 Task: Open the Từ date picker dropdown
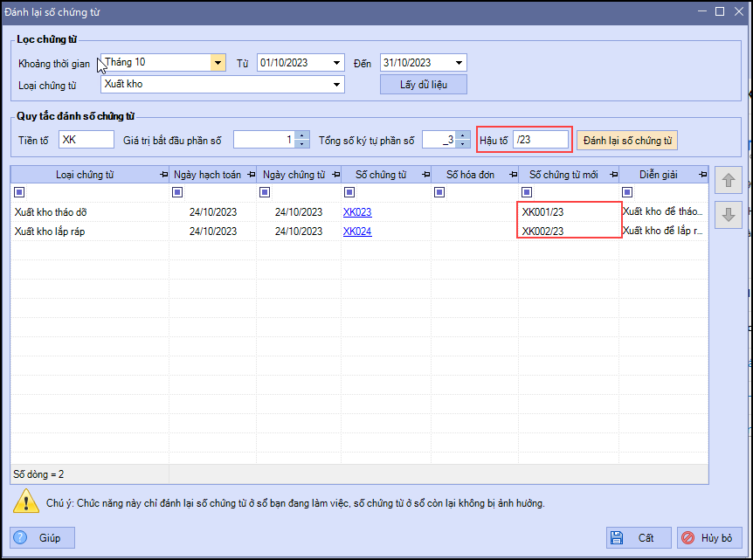pyautogui.click(x=337, y=63)
